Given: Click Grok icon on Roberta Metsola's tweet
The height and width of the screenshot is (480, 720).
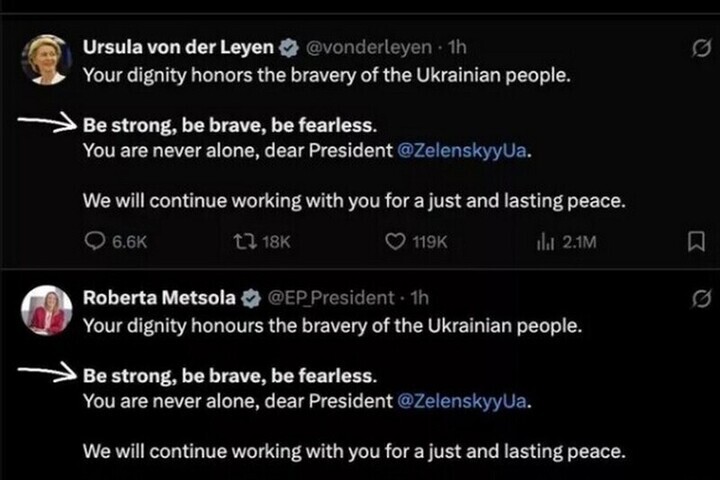Looking at the screenshot, I should (x=702, y=299).
